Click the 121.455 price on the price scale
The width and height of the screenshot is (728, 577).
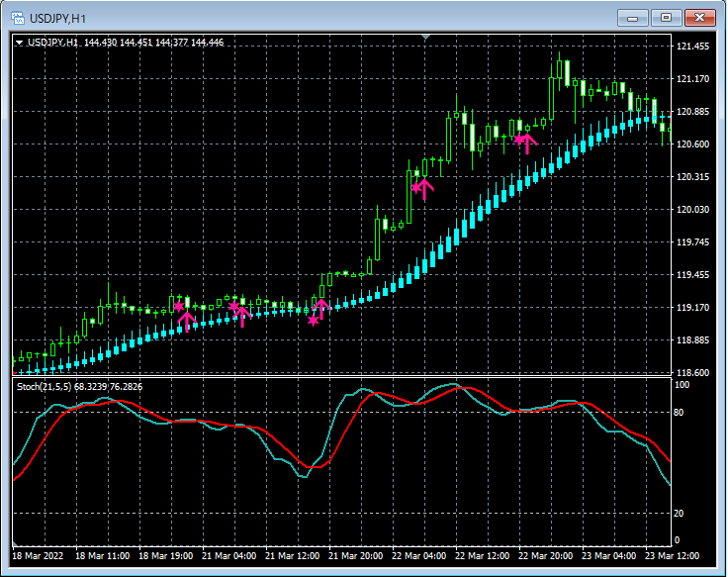(692, 47)
